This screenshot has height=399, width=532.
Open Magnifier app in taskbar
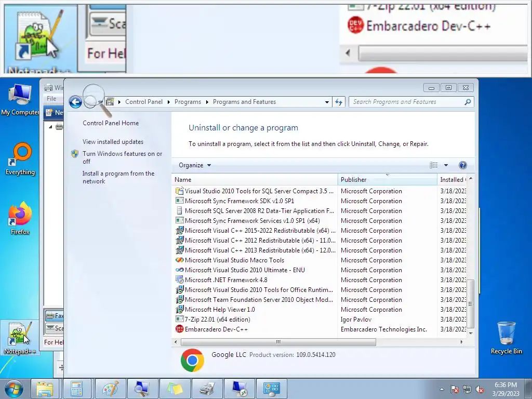pos(142,389)
